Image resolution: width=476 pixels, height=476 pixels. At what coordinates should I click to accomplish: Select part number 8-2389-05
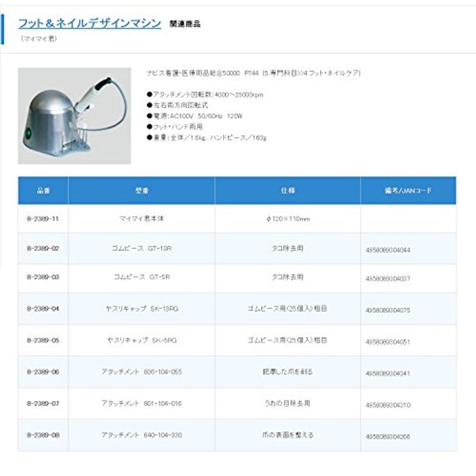[43, 340]
